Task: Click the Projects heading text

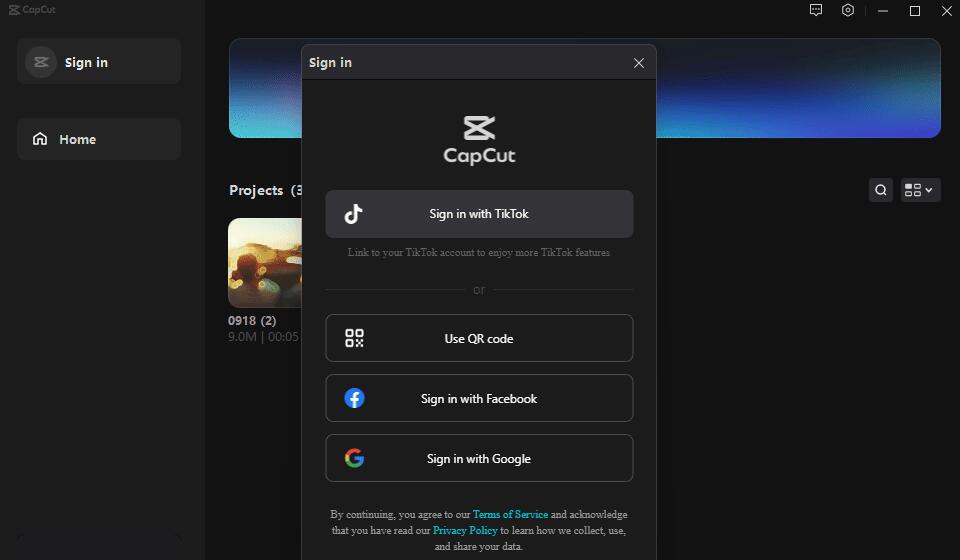Action: (256, 190)
